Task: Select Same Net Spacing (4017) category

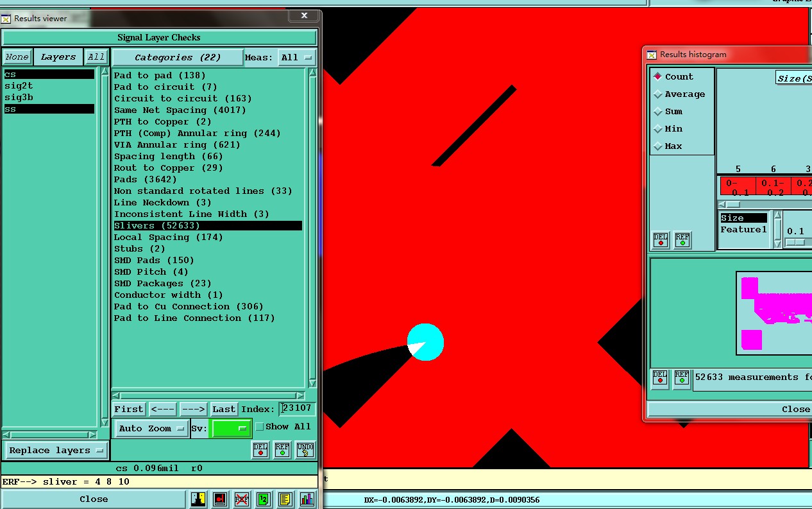Action: (x=208, y=110)
